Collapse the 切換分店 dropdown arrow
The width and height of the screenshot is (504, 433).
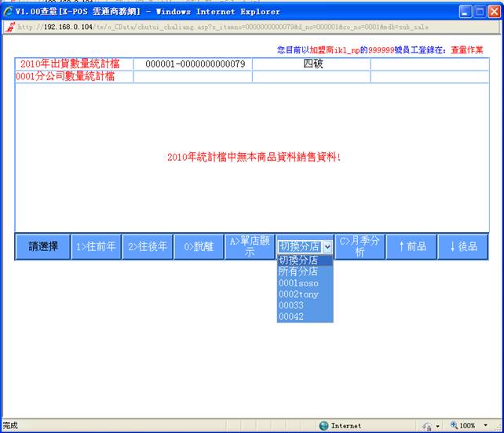327,247
